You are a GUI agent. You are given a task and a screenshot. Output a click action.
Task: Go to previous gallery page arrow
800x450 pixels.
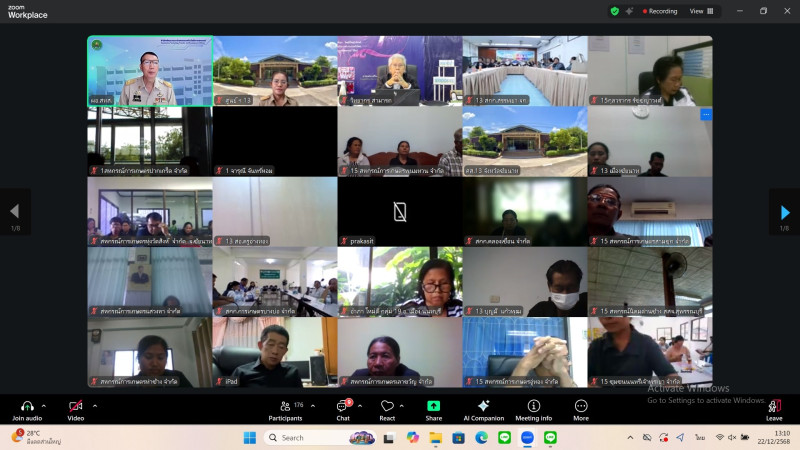pyautogui.click(x=14, y=212)
